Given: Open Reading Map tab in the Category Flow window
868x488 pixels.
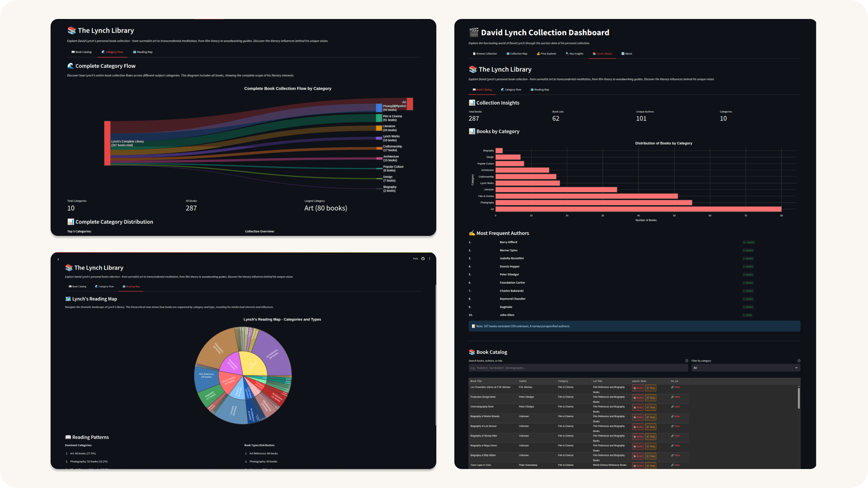Looking at the screenshot, I should (143, 52).
